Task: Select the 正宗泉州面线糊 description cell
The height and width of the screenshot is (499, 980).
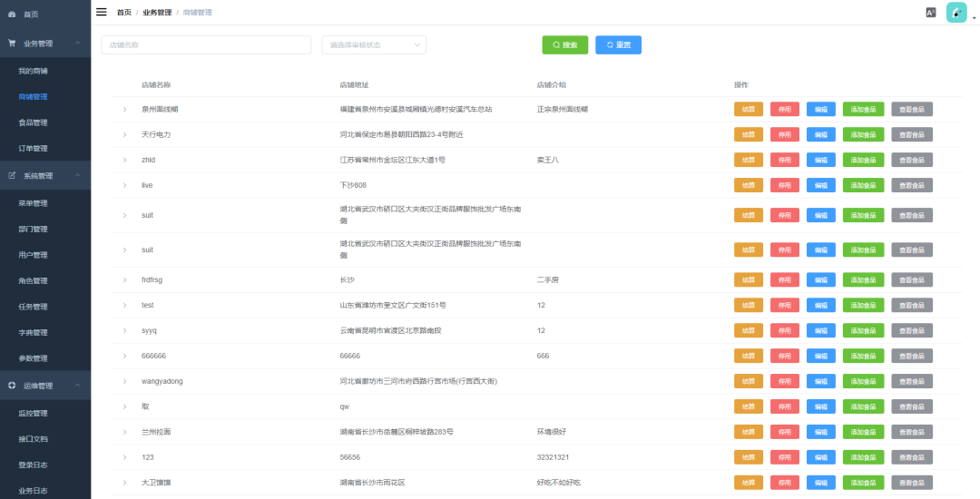Action: pos(563,109)
